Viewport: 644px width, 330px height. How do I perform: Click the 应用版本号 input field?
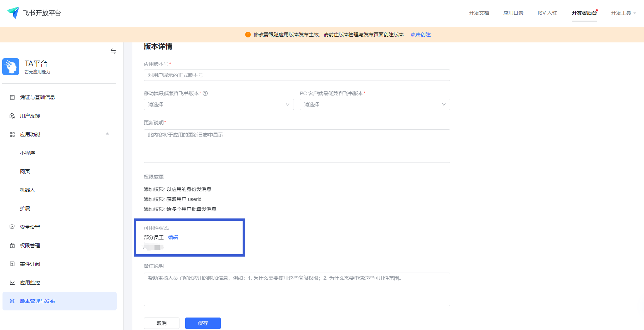tap(296, 75)
